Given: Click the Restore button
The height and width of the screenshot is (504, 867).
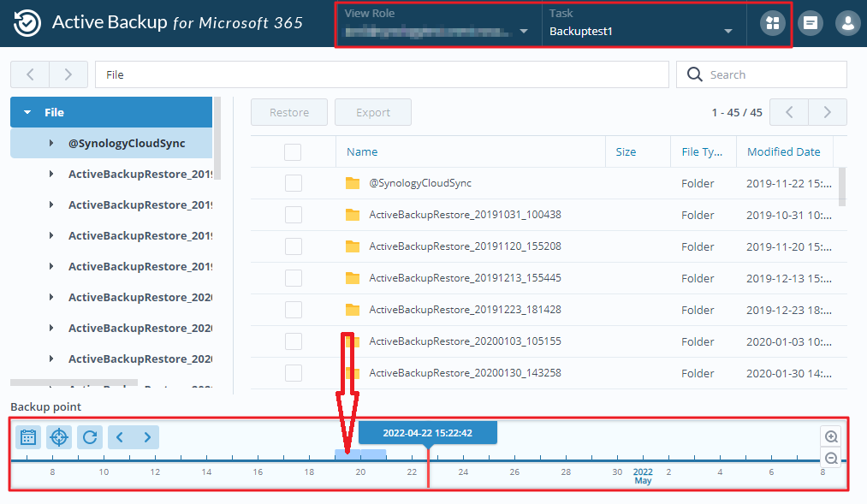Looking at the screenshot, I should click(289, 112).
